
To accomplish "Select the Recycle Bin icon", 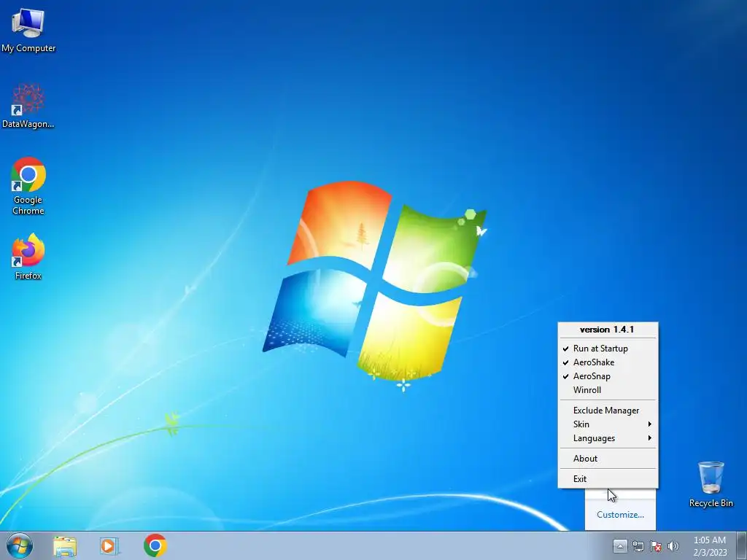I will 711,484.
